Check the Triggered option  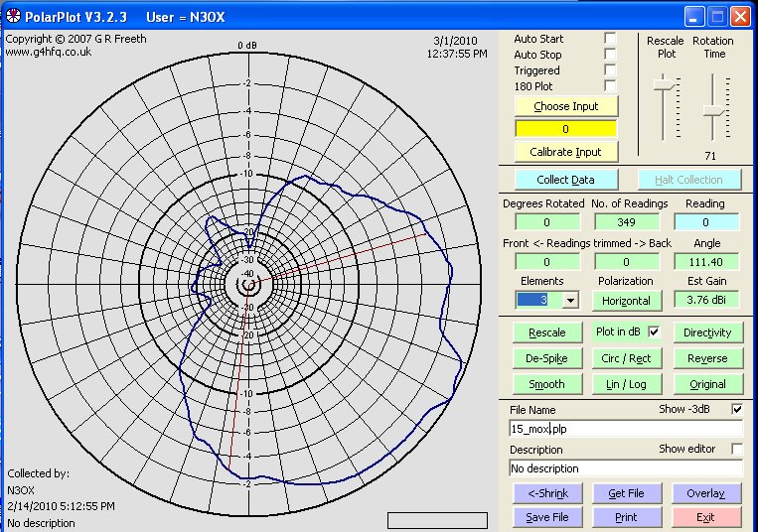click(x=610, y=70)
